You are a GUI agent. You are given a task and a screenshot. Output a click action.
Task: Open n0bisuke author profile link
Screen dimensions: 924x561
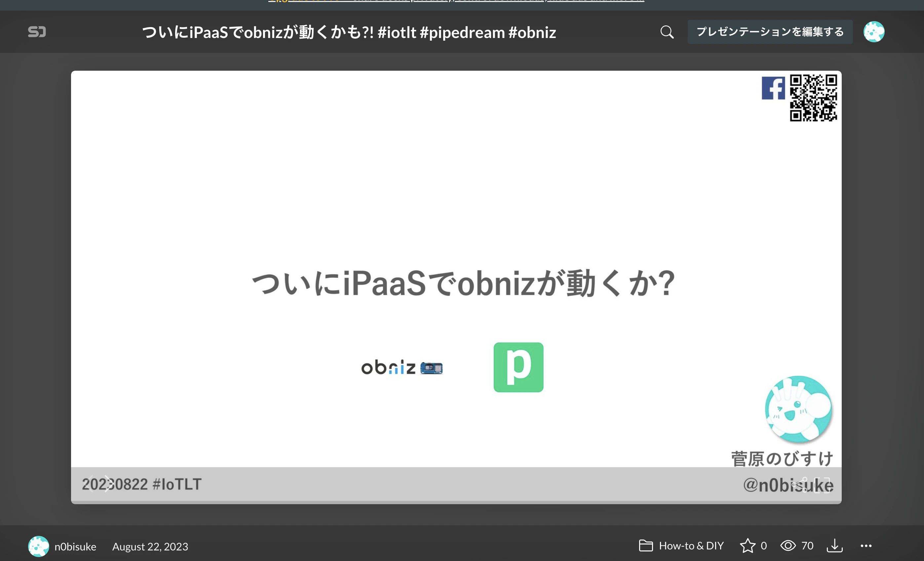[x=75, y=546]
